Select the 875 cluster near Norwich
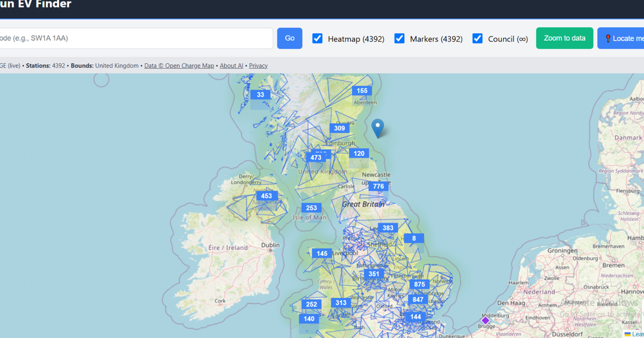 419,284
